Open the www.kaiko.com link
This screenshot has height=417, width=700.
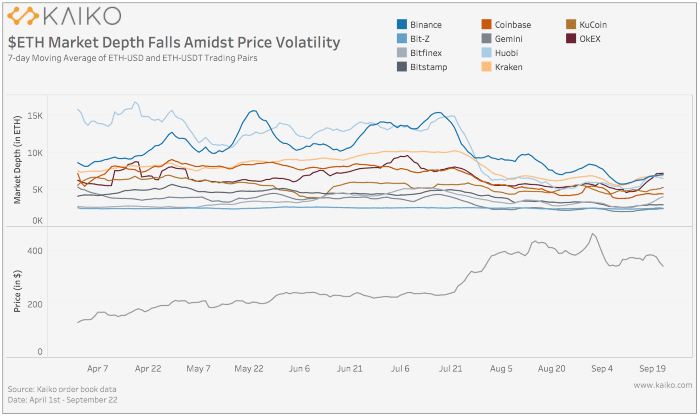[x=662, y=385]
